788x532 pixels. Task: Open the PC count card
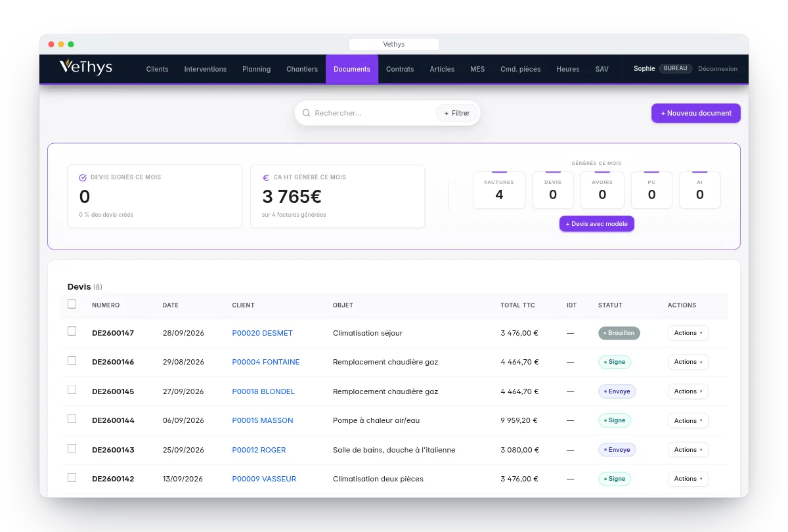pos(651,190)
